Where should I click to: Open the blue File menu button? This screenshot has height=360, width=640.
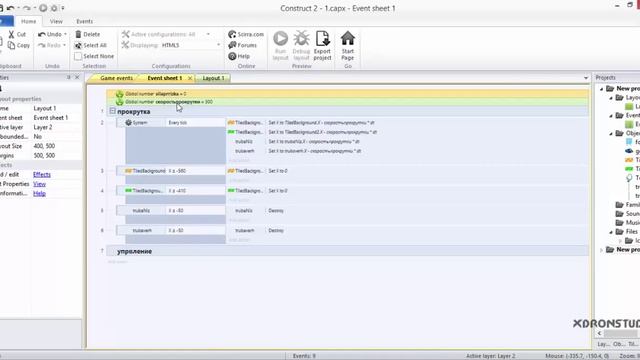click(6, 21)
